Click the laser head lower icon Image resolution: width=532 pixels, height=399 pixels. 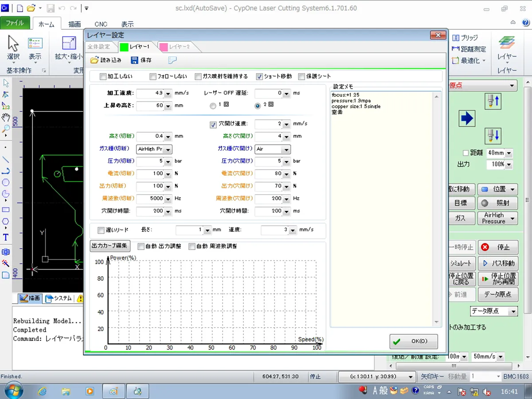click(493, 135)
